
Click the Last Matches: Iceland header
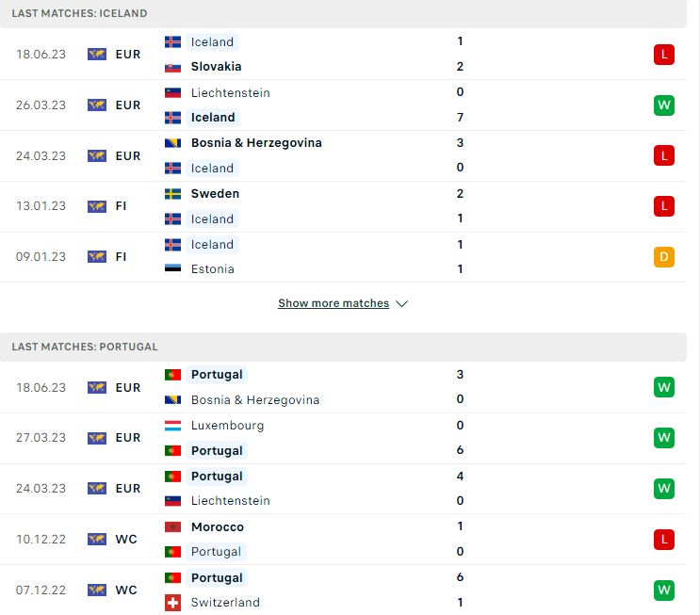[x=343, y=13]
